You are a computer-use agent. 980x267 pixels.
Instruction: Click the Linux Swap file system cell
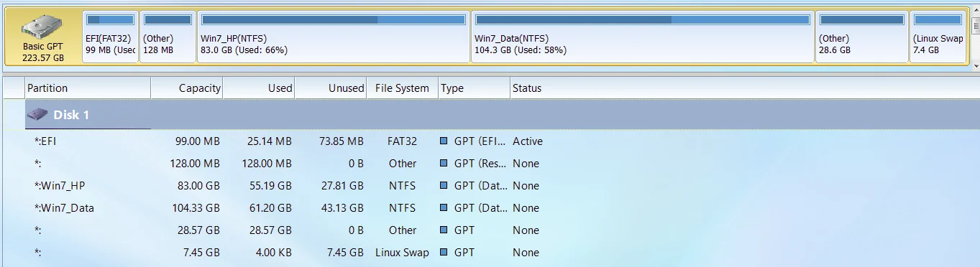coord(402,253)
